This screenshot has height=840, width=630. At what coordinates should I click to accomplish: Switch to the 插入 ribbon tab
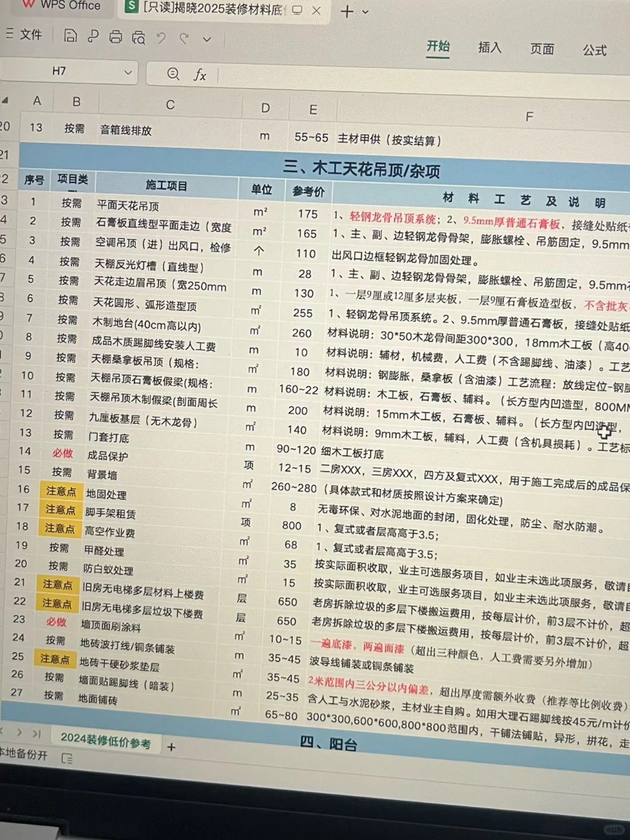pos(489,48)
